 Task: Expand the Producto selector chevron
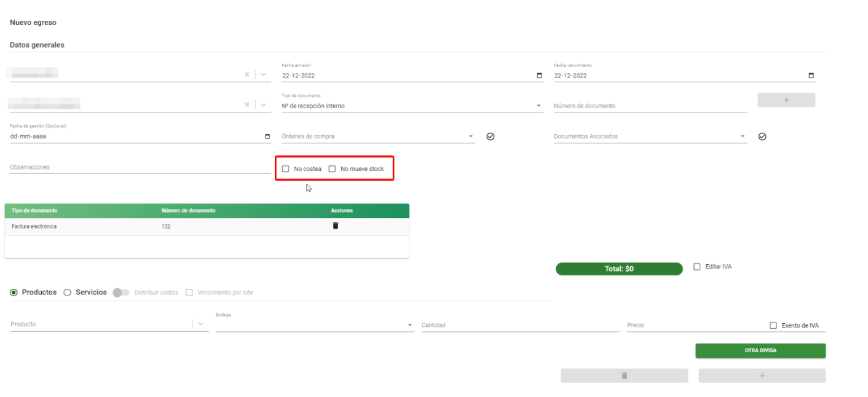(x=201, y=324)
